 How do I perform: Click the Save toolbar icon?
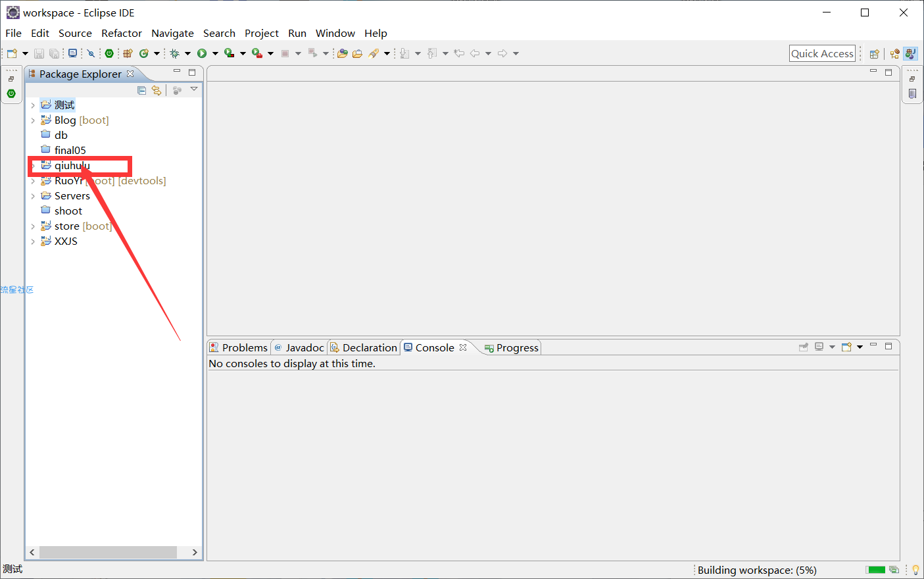[39, 53]
